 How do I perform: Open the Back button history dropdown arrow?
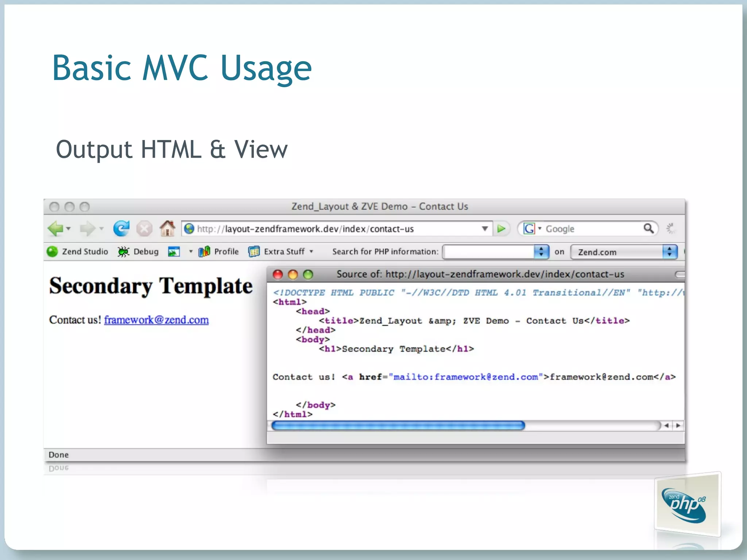click(x=69, y=229)
